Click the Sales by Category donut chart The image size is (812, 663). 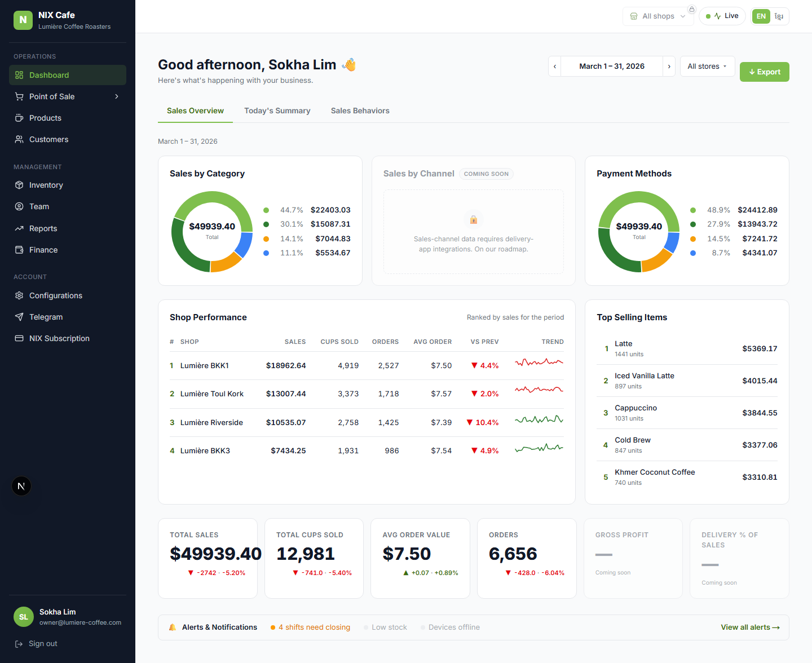[212, 232]
